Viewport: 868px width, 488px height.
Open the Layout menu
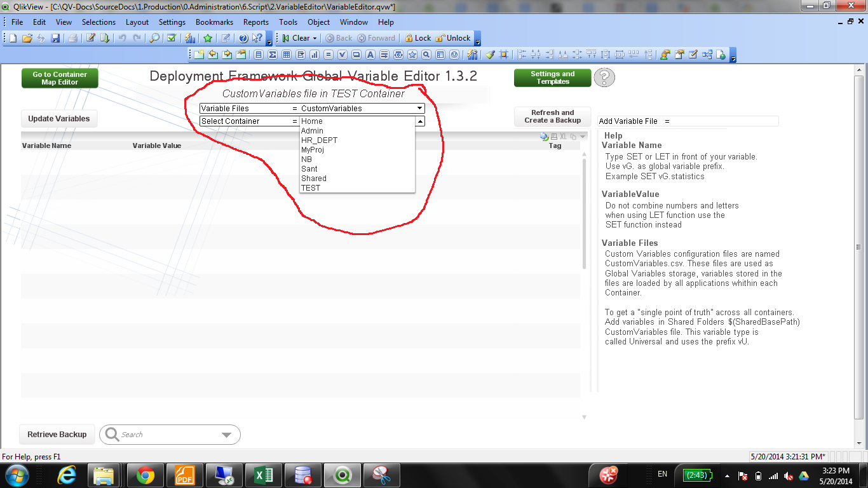point(137,22)
